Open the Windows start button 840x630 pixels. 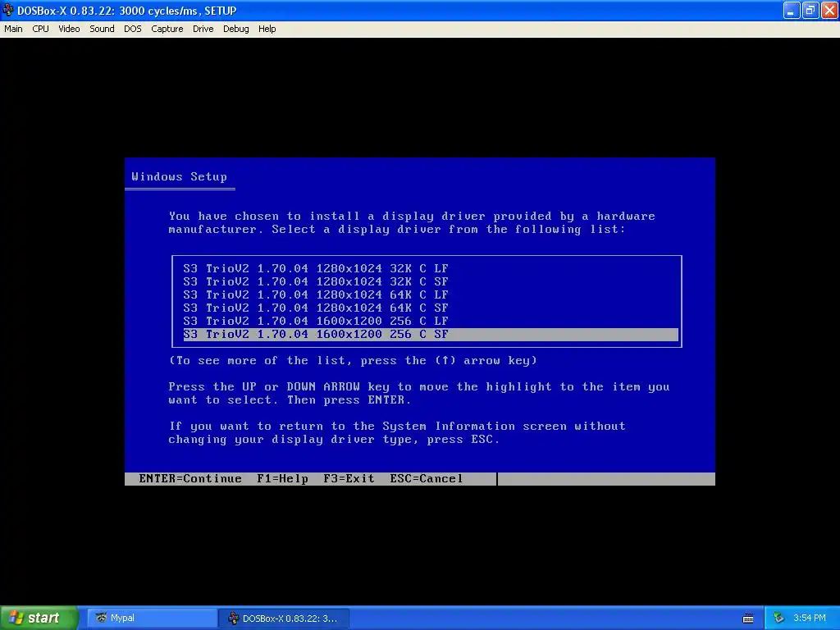click(39, 618)
